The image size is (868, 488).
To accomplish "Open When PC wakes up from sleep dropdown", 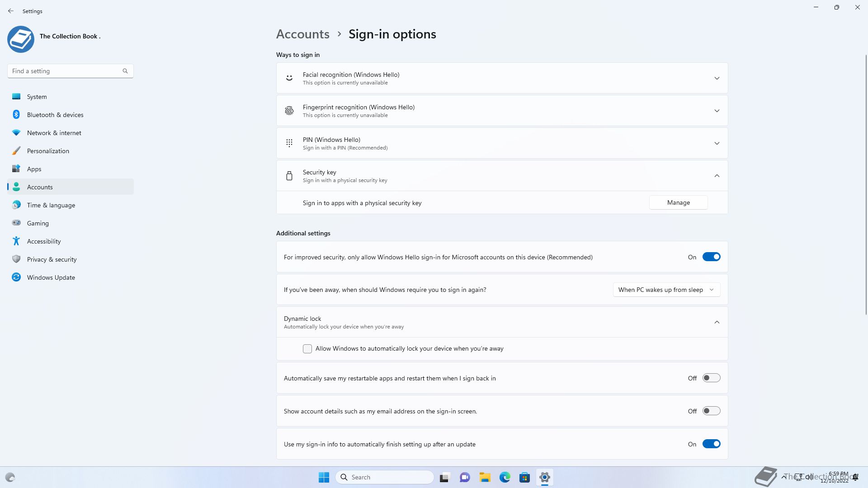I will point(666,290).
